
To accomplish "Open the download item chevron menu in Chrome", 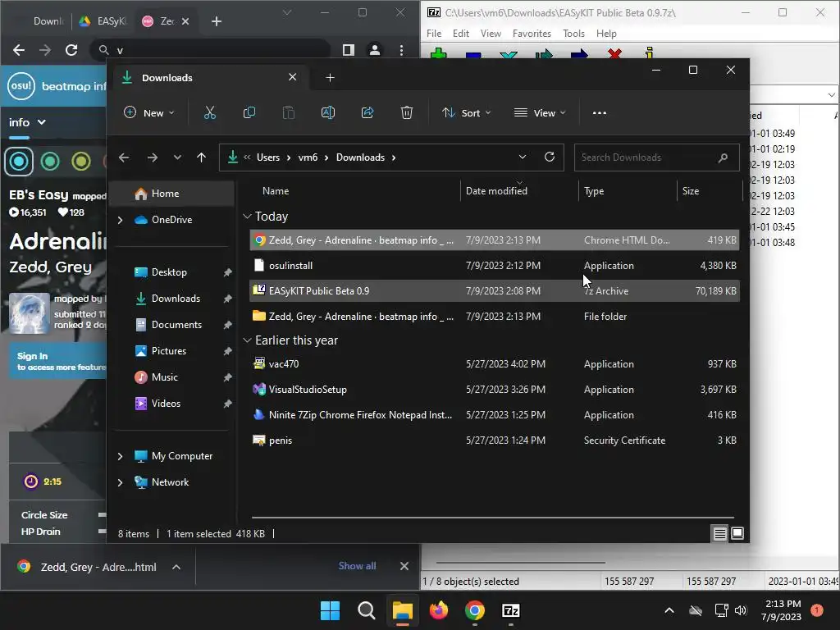I will tap(176, 567).
